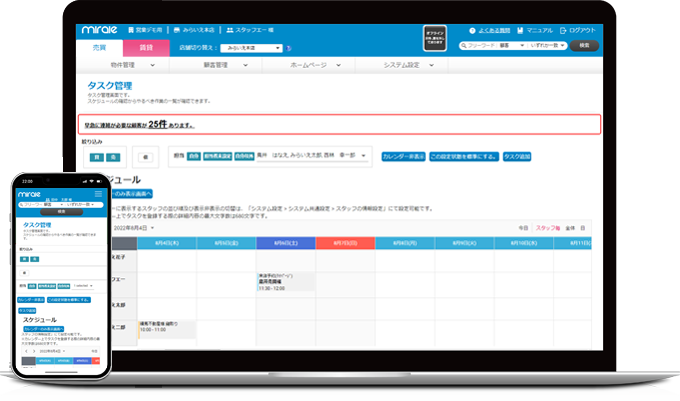The image size is (680, 401).
Task: Click the desktop 検索 search button
Action: coord(588,46)
